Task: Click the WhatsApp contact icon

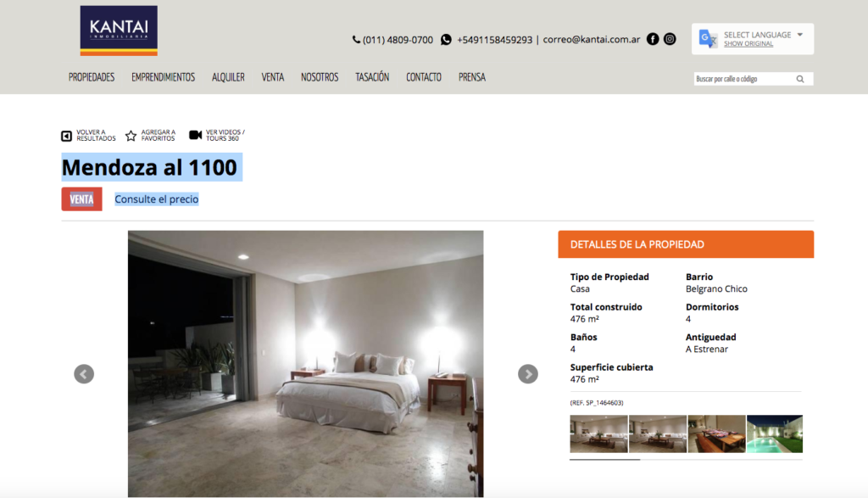Action: point(446,40)
